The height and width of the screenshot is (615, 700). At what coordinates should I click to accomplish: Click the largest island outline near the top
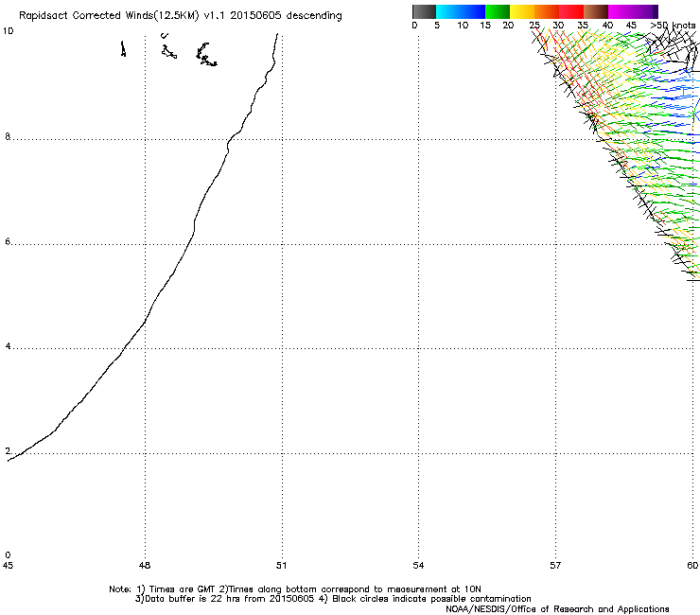(x=206, y=55)
